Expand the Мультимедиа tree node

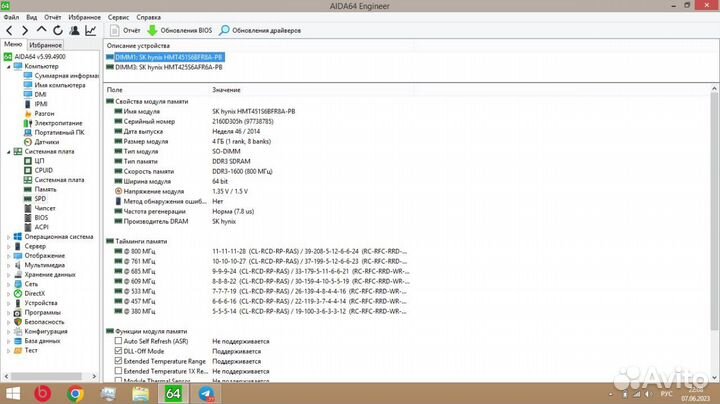tap(8, 265)
